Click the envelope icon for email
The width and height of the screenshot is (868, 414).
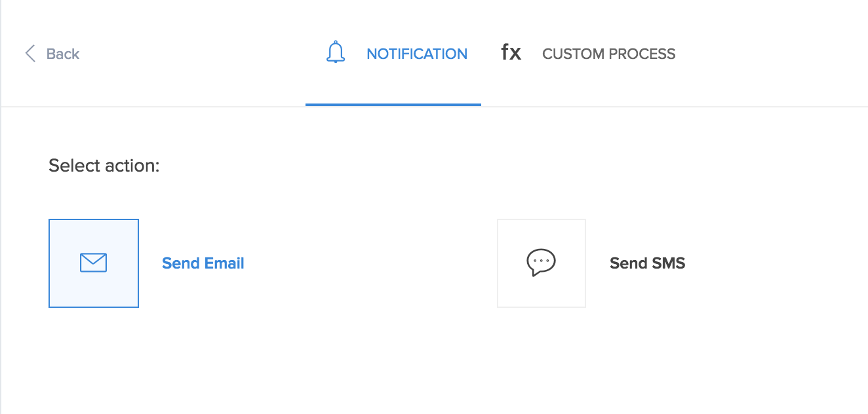93,263
